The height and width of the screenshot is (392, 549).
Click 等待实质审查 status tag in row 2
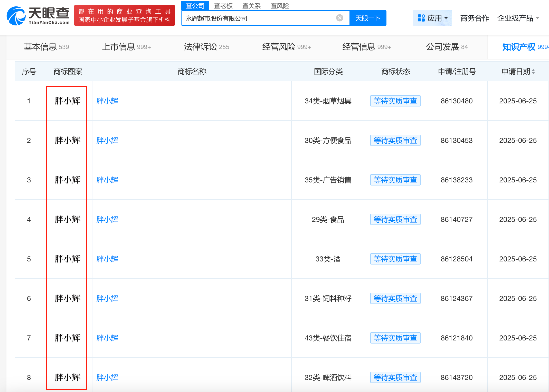395,141
